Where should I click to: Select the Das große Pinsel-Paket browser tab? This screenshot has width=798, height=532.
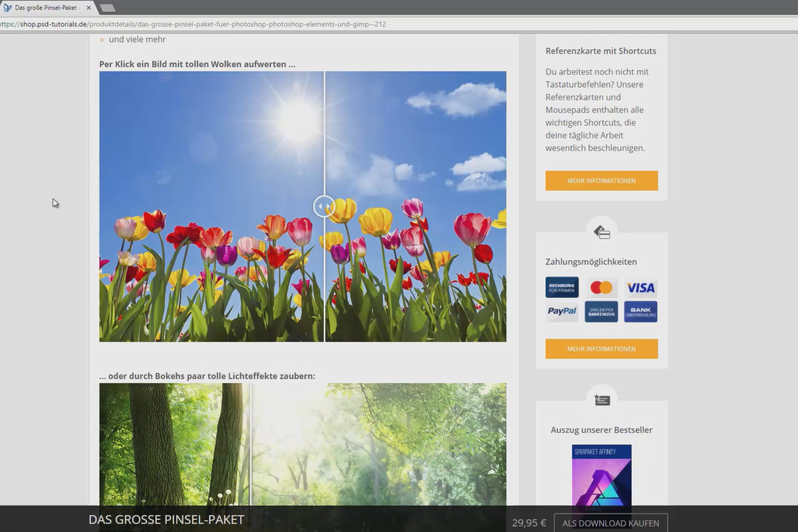(x=47, y=7)
